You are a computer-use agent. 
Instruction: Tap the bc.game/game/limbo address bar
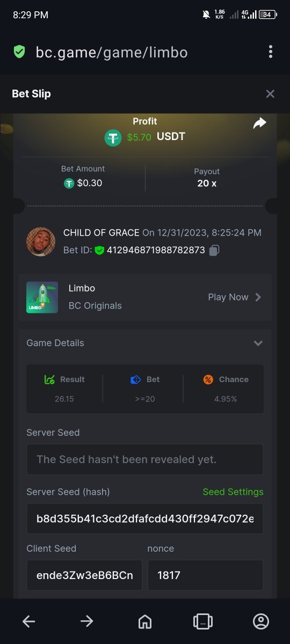pos(112,52)
